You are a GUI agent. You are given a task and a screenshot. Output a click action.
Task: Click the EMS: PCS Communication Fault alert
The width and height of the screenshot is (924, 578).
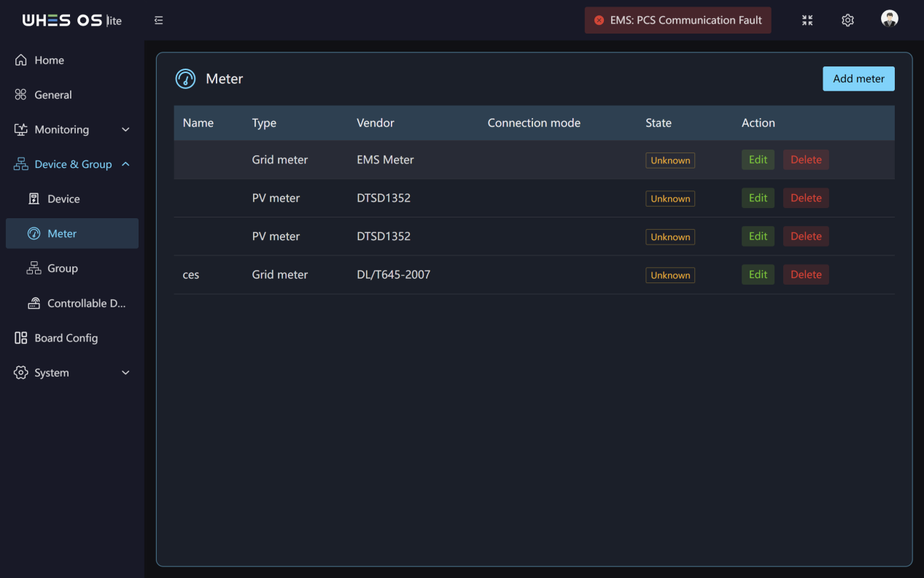tap(678, 20)
